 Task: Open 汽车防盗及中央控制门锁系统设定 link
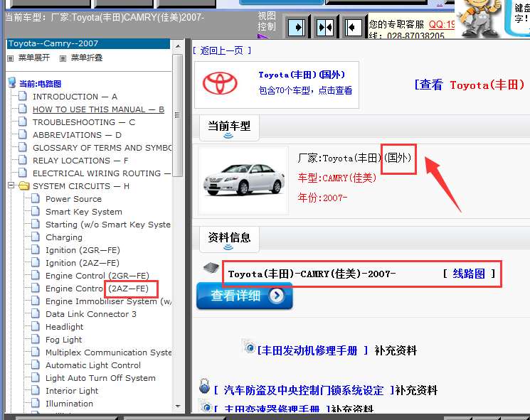tap(304, 390)
